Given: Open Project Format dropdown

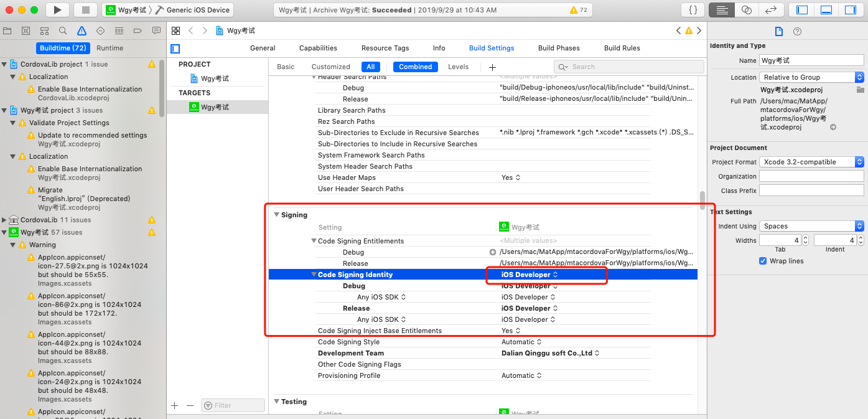Looking at the screenshot, I should pos(811,162).
